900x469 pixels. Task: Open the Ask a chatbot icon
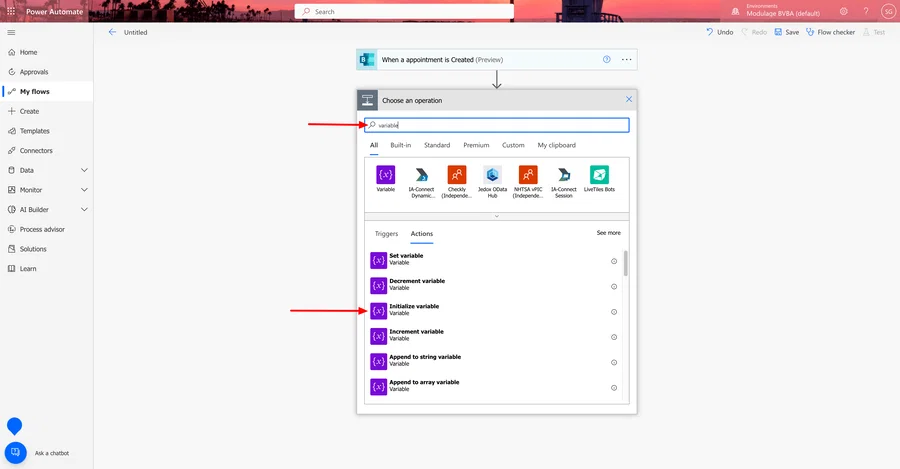point(15,452)
